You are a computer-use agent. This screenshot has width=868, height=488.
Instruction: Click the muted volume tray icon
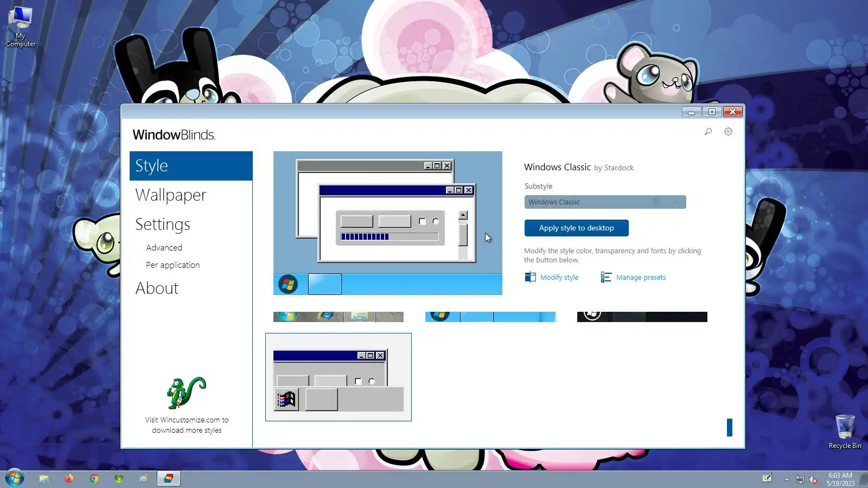pyautogui.click(x=813, y=479)
